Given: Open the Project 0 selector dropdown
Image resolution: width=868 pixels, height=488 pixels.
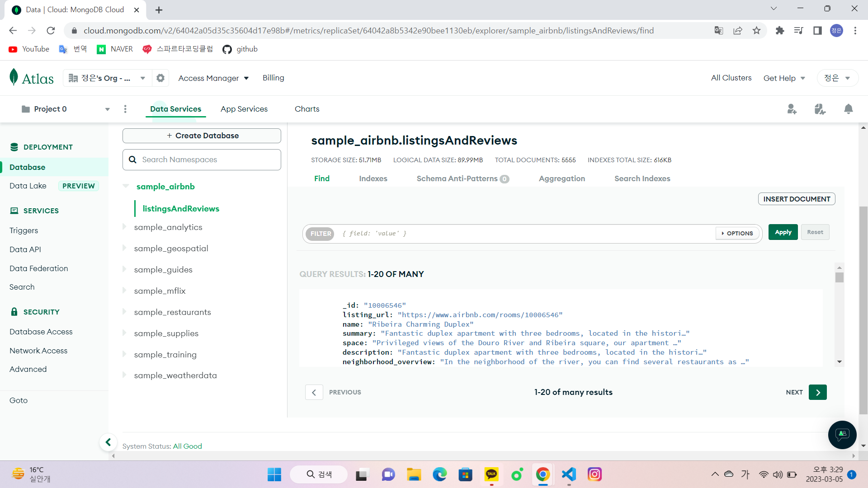Looking at the screenshot, I should click(x=66, y=109).
